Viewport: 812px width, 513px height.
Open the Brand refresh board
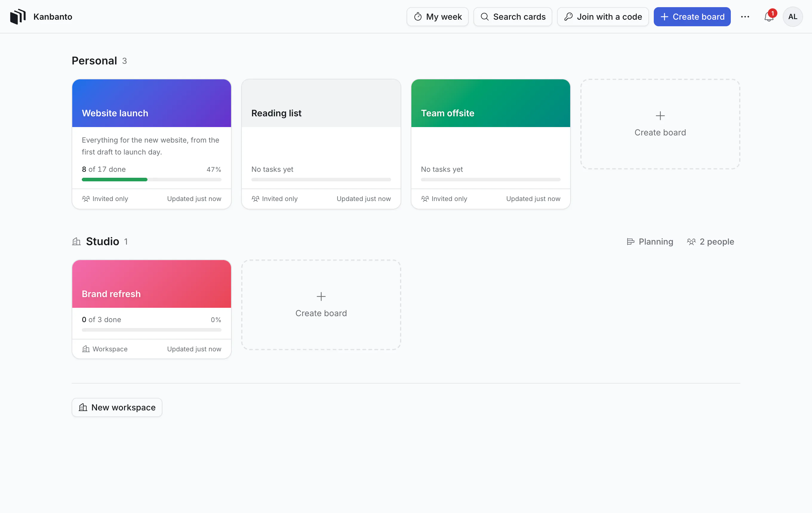pyautogui.click(x=151, y=309)
